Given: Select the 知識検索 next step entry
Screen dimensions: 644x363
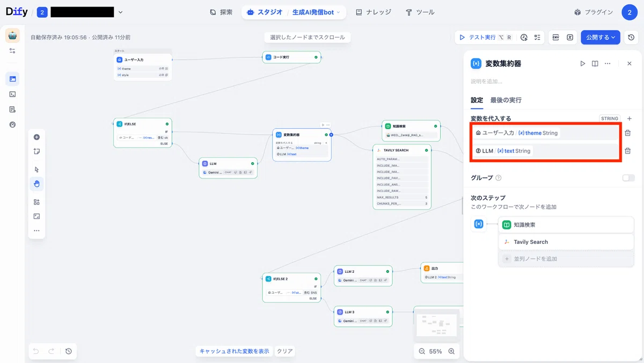Looking at the screenshot, I should pyautogui.click(x=566, y=225).
